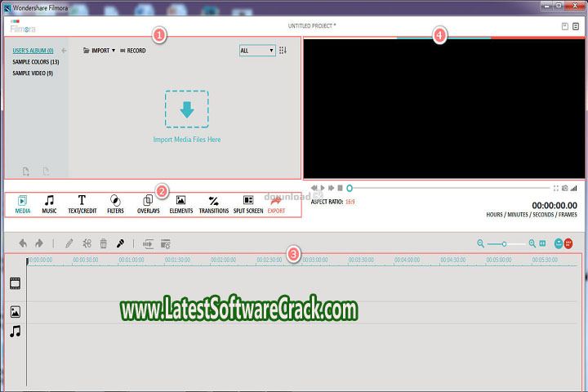Click the sort media icon
Image resolution: width=588 pixels, height=392 pixels.
(x=283, y=51)
